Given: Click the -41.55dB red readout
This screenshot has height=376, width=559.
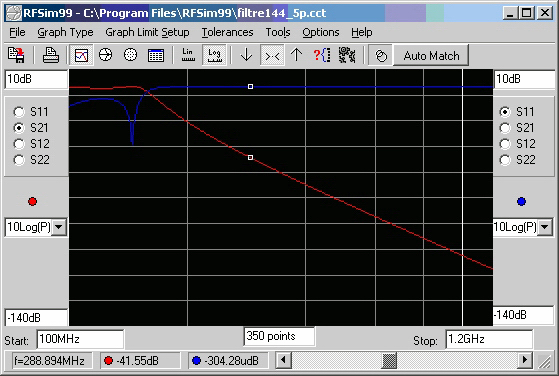Looking at the screenshot, I should pyautogui.click(x=140, y=361).
